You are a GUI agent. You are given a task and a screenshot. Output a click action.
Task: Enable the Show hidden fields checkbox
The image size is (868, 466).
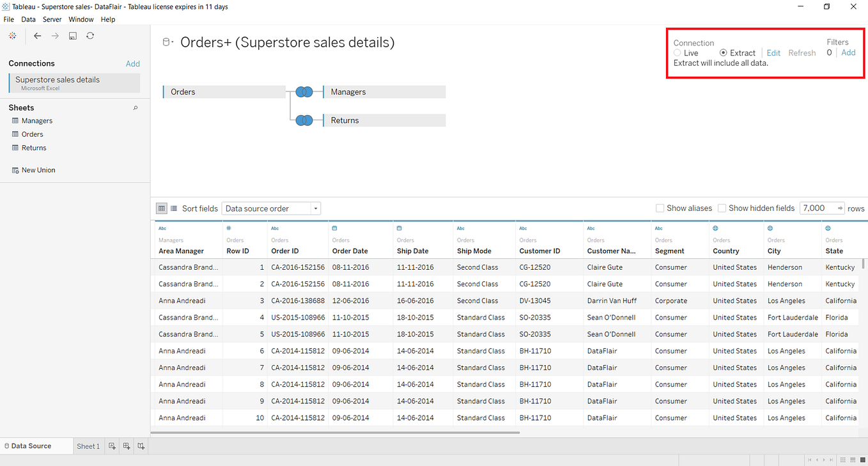pyautogui.click(x=722, y=208)
